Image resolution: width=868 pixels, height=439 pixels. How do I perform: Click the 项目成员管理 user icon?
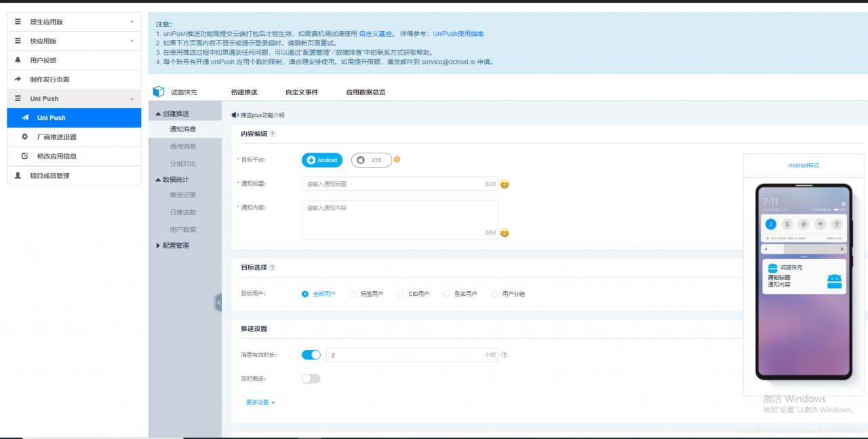point(19,176)
